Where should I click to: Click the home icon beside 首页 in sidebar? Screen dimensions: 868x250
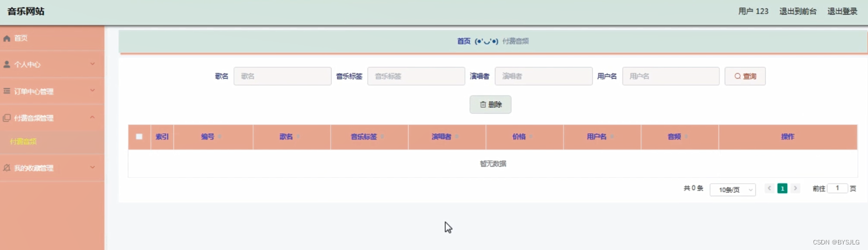[x=7, y=38]
